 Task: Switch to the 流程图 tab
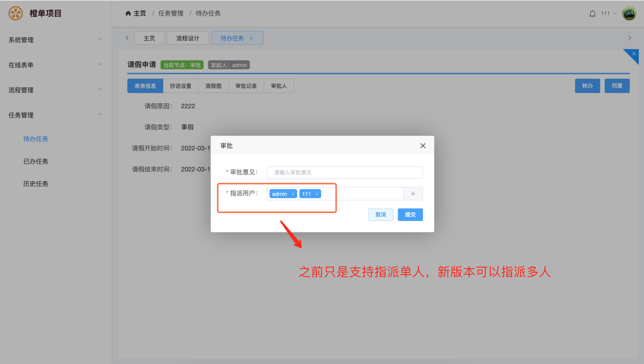(x=213, y=86)
